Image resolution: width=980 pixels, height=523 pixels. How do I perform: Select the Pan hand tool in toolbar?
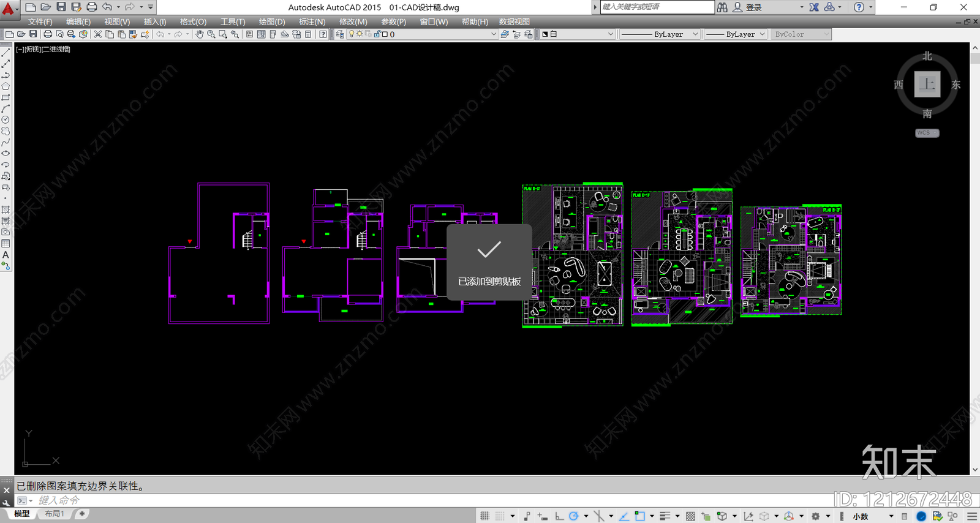(199, 34)
